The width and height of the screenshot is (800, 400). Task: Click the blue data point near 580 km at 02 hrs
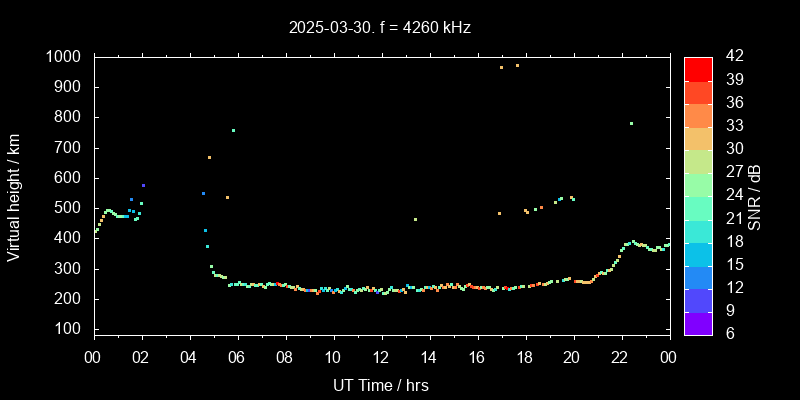(143, 186)
